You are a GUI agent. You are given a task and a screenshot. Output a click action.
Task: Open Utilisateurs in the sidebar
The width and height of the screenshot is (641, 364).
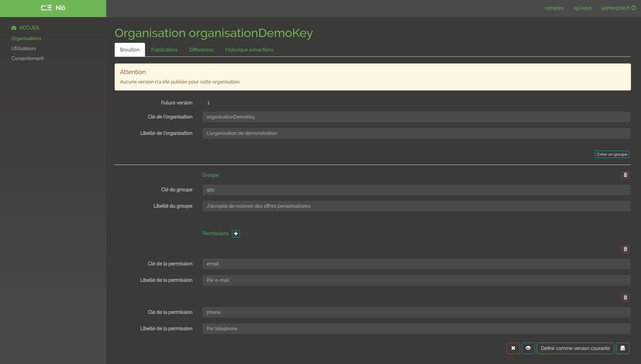pos(24,48)
